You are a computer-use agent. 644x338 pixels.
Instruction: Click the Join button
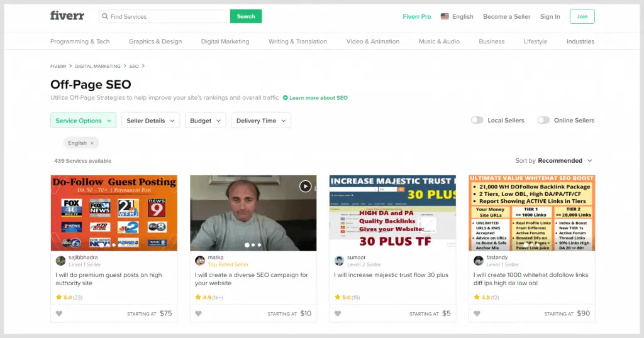tap(582, 16)
